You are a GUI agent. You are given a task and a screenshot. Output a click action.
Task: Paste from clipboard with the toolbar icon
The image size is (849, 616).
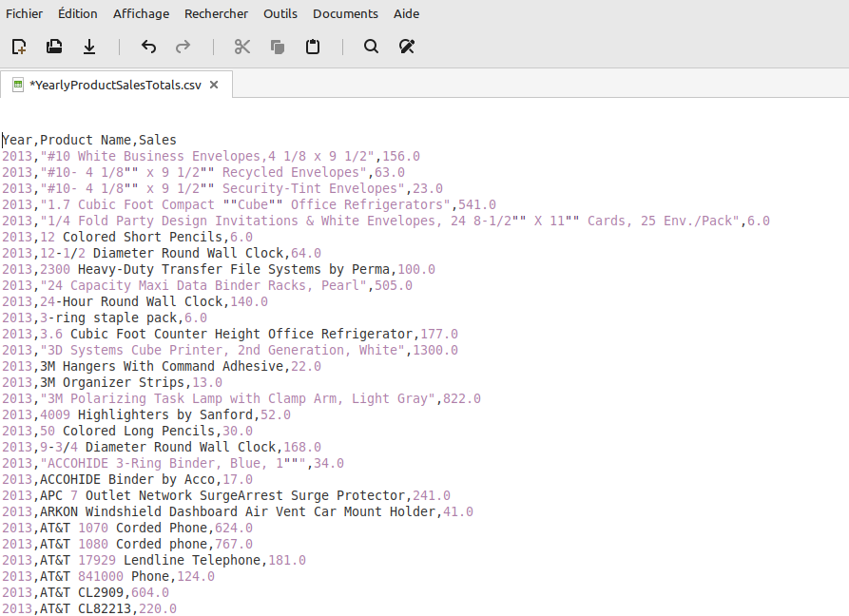click(x=313, y=47)
